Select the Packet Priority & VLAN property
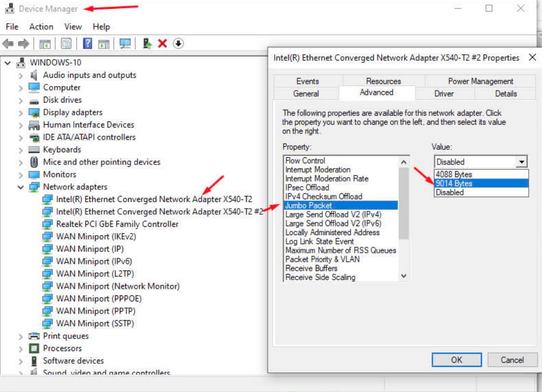542x392 pixels. [341, 259]
